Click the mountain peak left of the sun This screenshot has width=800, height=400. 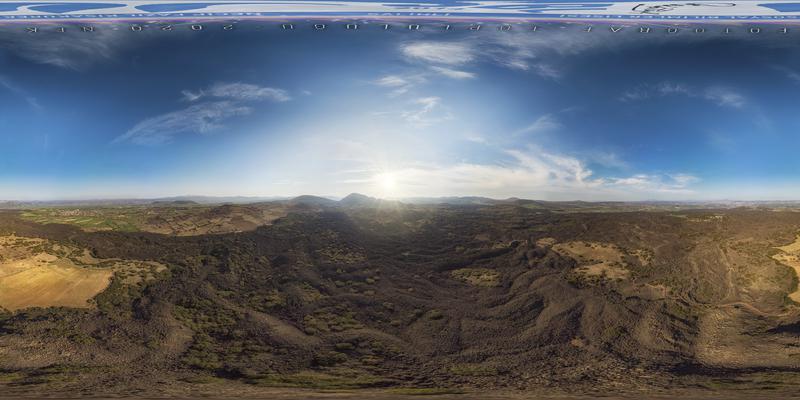click(356, 198)
